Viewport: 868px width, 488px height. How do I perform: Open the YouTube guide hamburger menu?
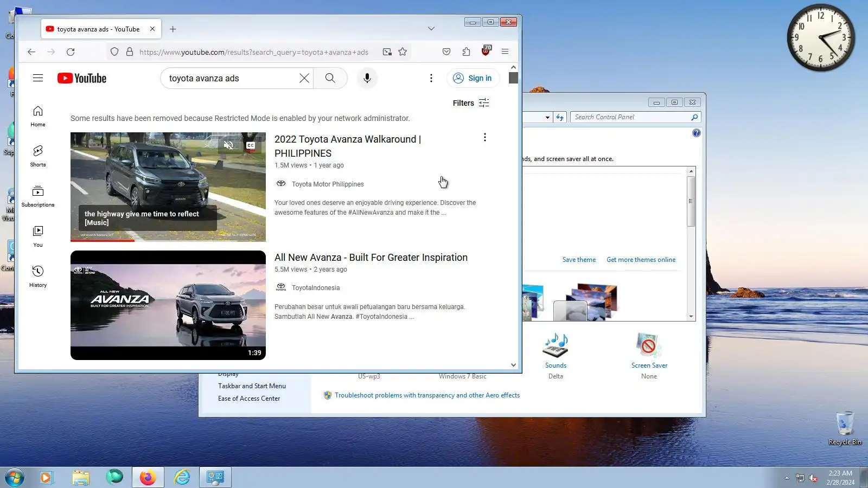tap(38, 78)
